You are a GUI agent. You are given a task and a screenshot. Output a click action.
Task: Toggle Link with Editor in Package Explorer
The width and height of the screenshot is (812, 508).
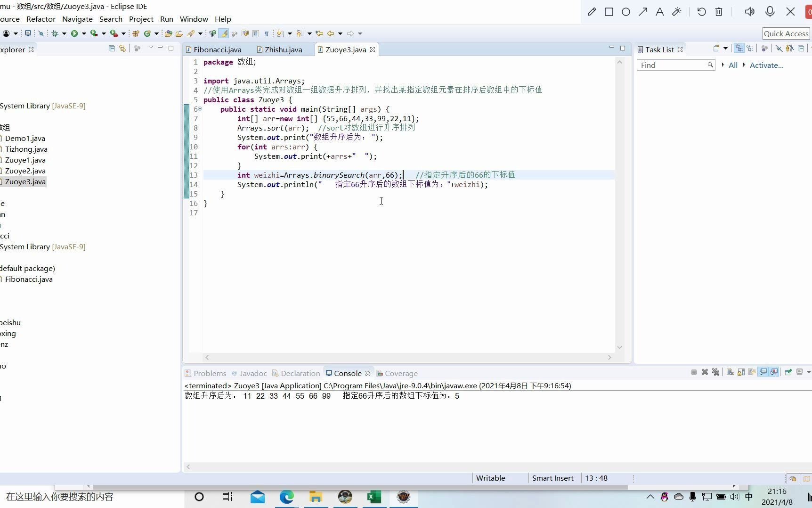(122, 48)
